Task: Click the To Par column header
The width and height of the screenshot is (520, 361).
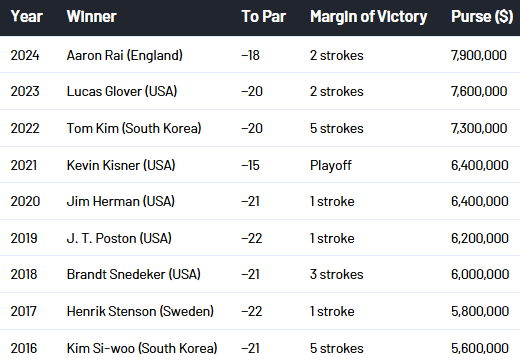Action: click(264, 16)
